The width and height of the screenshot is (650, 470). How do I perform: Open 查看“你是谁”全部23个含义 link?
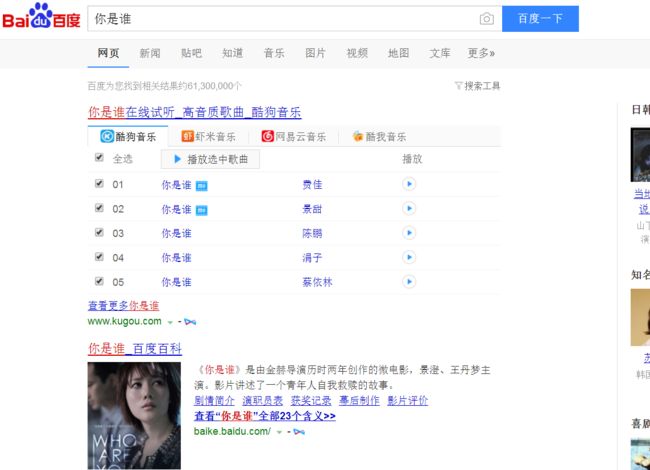point(264,416)
